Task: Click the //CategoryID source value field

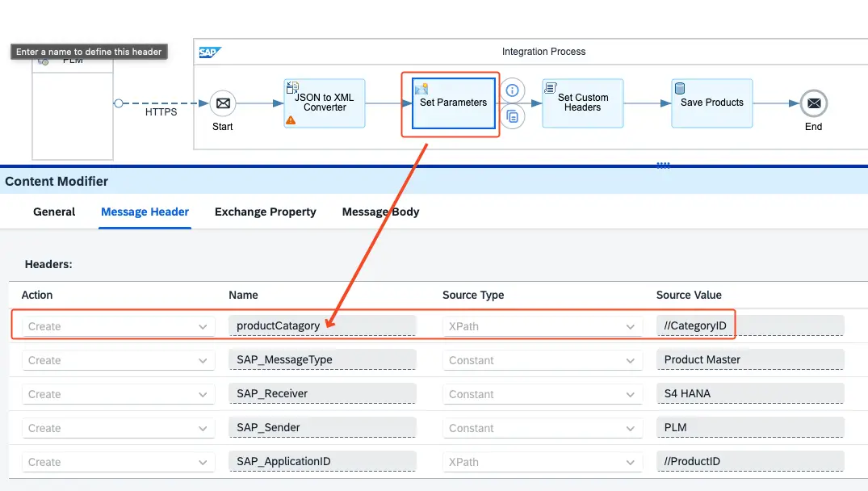Action: pos(749,326)
